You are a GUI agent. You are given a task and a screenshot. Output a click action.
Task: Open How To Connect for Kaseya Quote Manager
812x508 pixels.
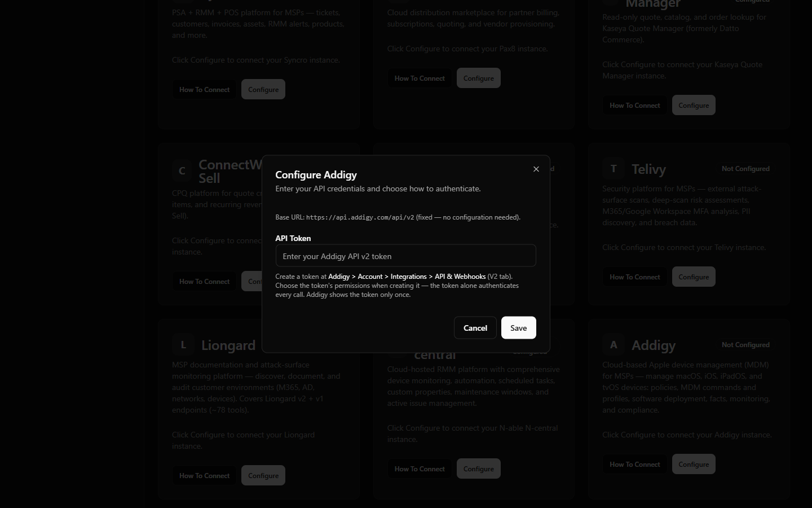click(x=634, y=105)
